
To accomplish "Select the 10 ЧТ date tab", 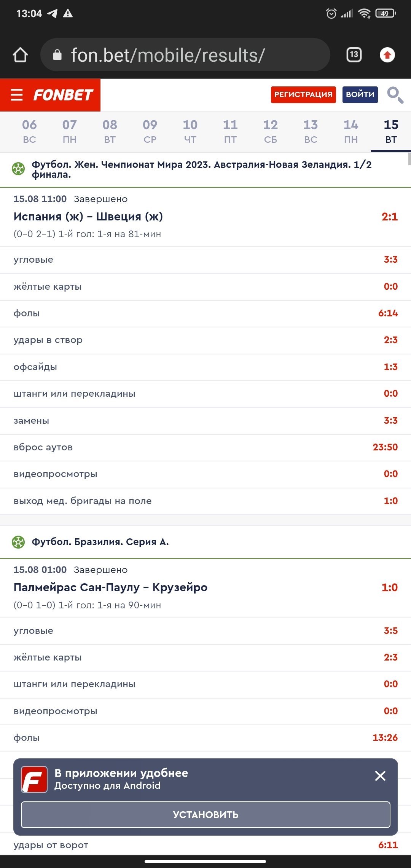I will [190, 131].
